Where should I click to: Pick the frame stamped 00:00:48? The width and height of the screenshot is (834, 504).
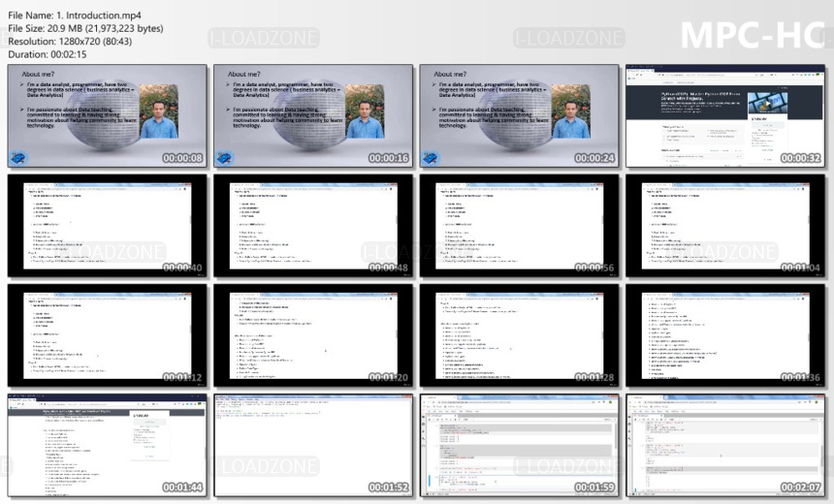pyautogui.click(x=312, y=226)
